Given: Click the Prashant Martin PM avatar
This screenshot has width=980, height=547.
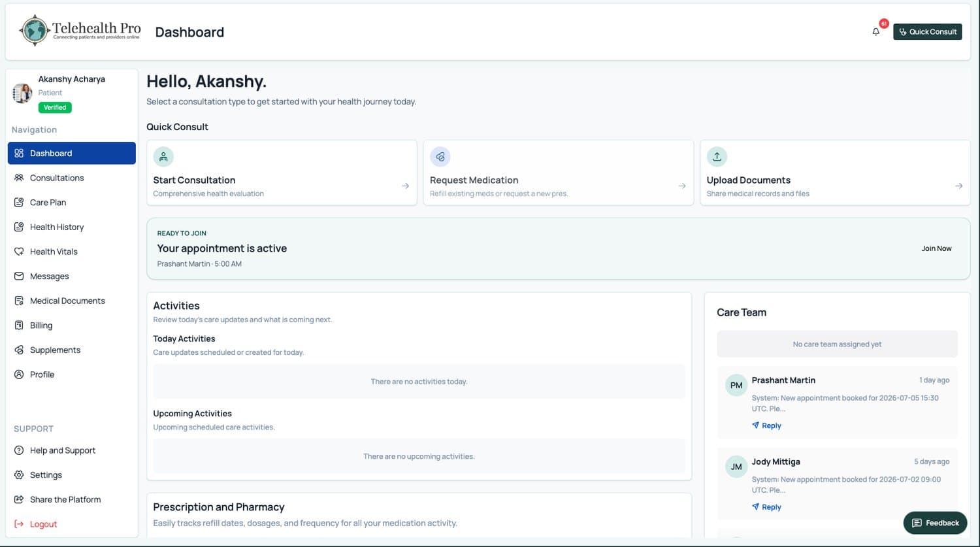Looking at the screenshot, I should tap(736, 386).
